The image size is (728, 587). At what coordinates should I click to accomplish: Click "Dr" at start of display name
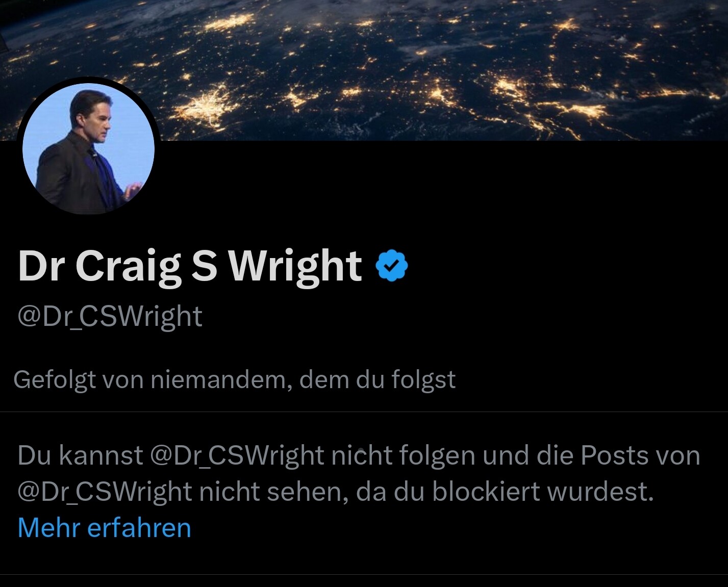(41, 266)
